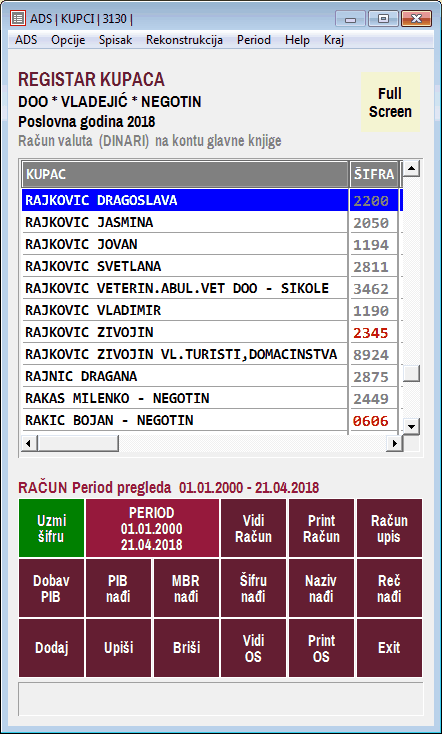
Task: Select the RAKAS MILENKO - NEGOTIN row
Action: 210,398
